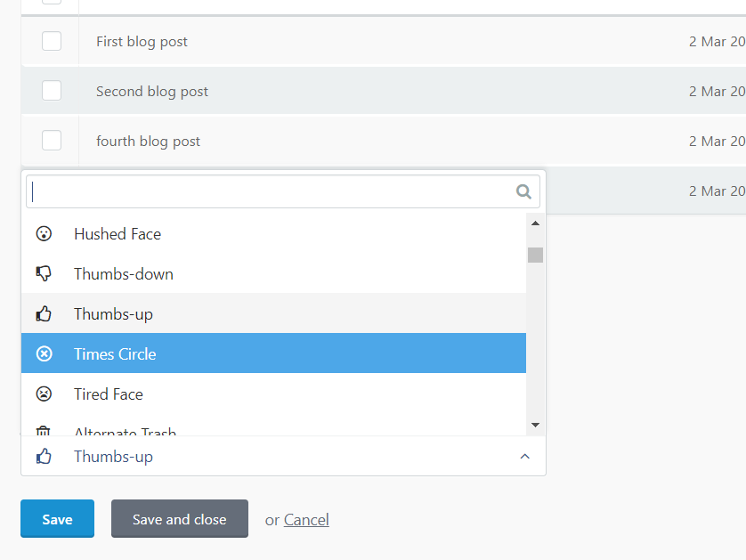Click the Hushed Face icon
746x560 pixels.
click(x=44, y=233)
